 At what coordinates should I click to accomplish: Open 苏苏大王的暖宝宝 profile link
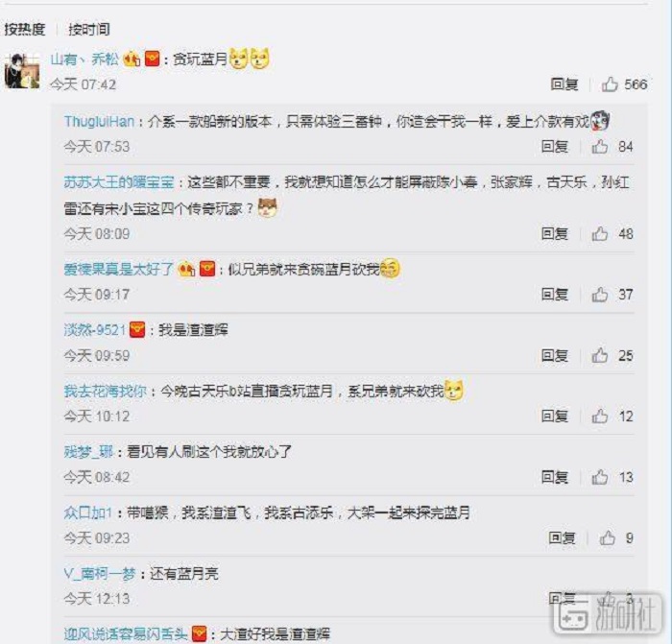point(119,182)
